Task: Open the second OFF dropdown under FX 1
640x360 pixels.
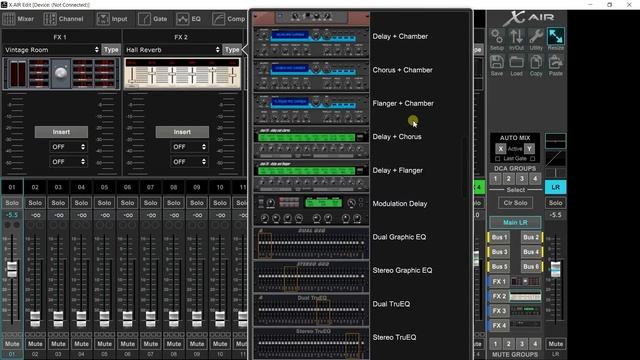Action: (68, 162)
